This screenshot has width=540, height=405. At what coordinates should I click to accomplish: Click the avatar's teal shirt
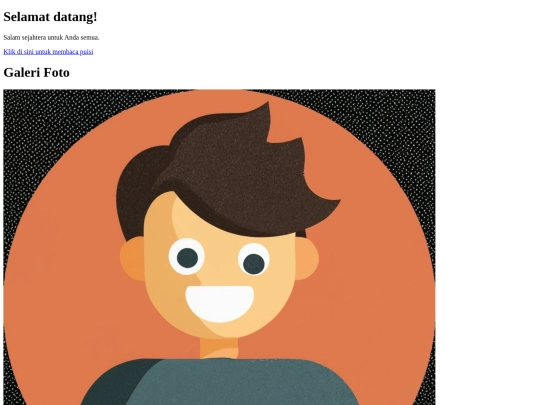point(220,382)
